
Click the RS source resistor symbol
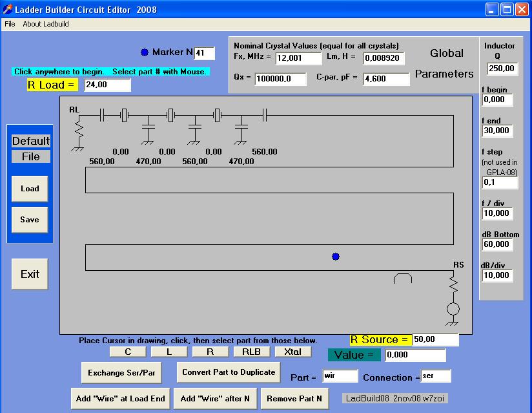tap(453, 285)
